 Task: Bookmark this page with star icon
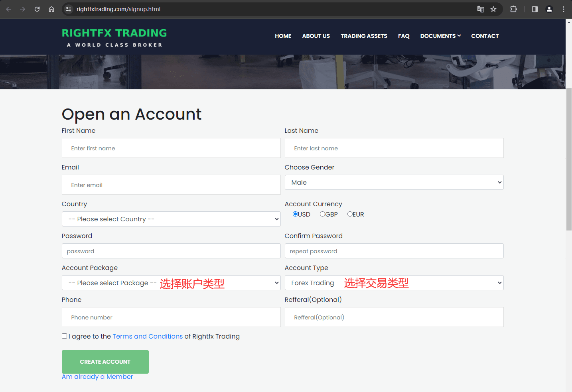[493, 9]
